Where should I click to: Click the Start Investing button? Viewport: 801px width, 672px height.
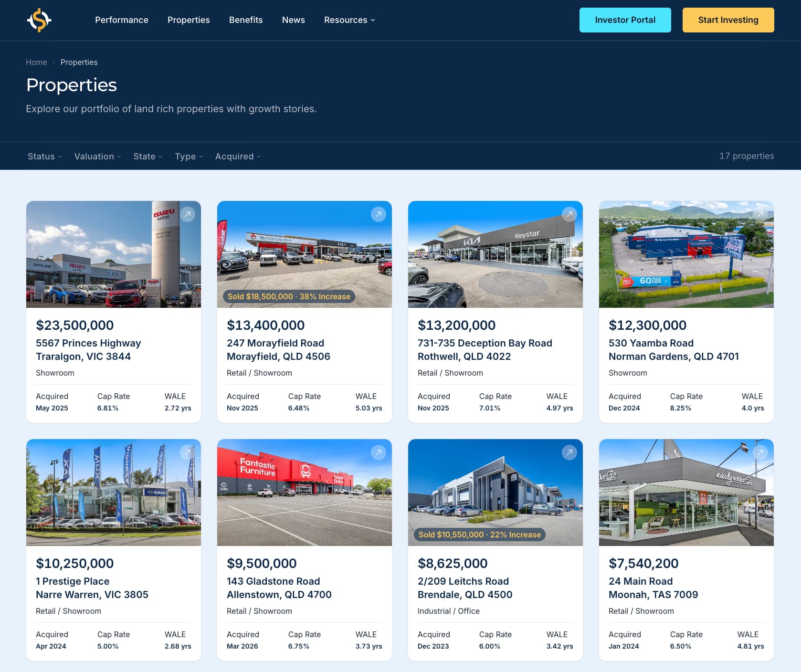click(x=728, y=20)
